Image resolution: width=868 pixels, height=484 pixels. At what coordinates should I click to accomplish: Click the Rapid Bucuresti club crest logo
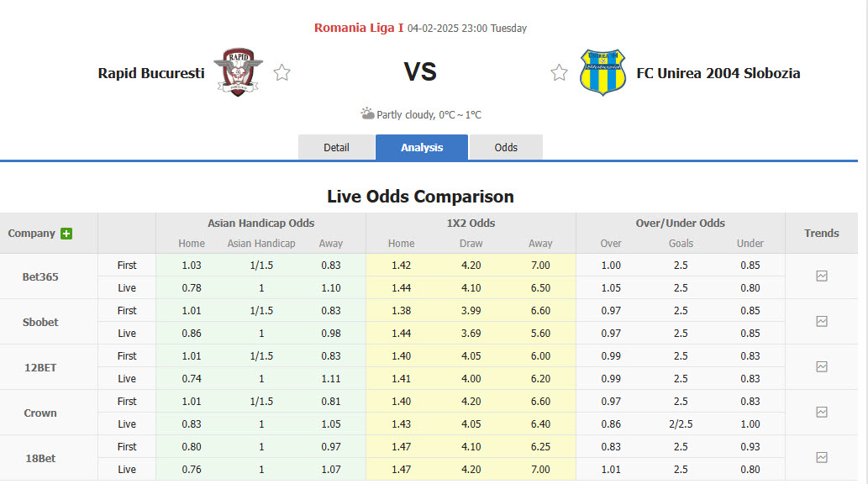(238, 71)
